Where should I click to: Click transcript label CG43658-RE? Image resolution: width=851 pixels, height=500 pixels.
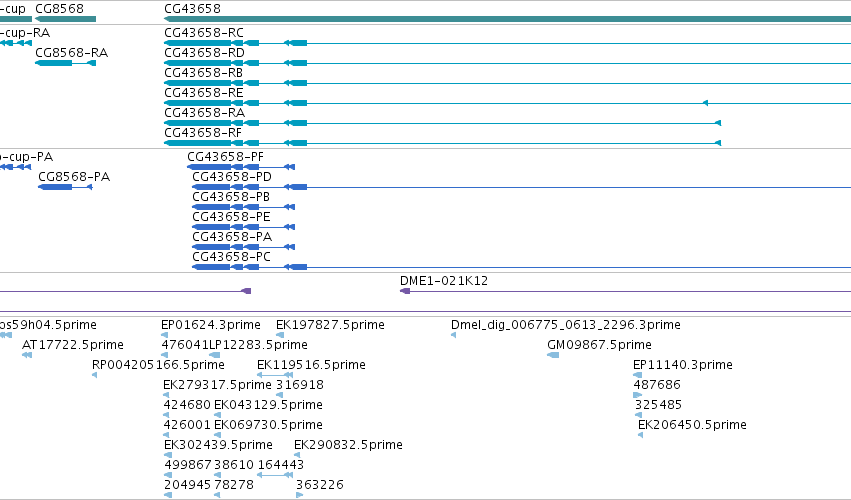pyautogui.click(x=204, y=93)
